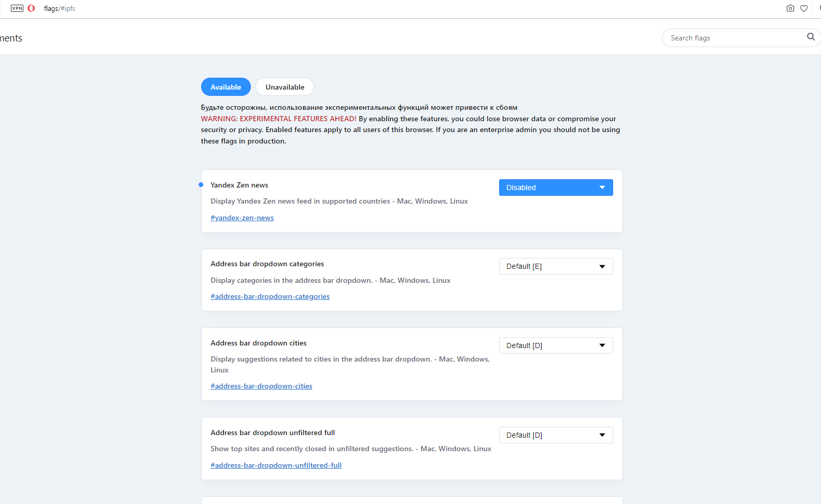821x504 pixels.
Task: Click the address bar URL flags/#ipfs
Action: [60, 9]
